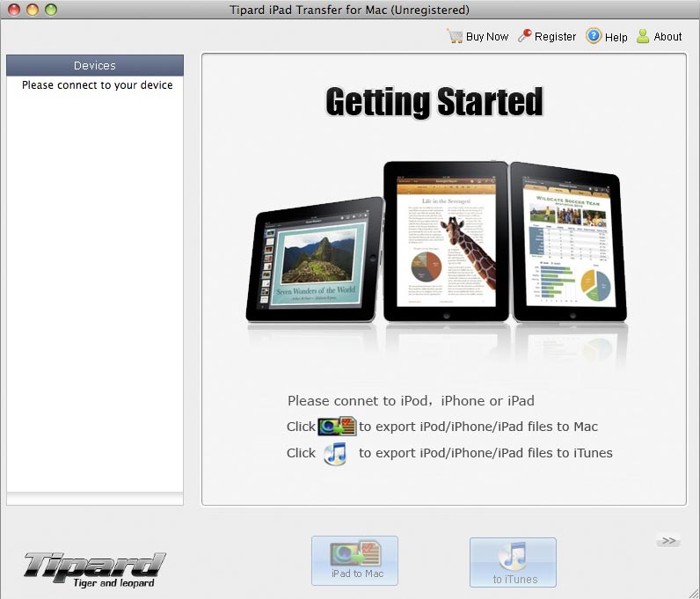Click the to iTunes export button
700x599 pixels.
(513, 562)
